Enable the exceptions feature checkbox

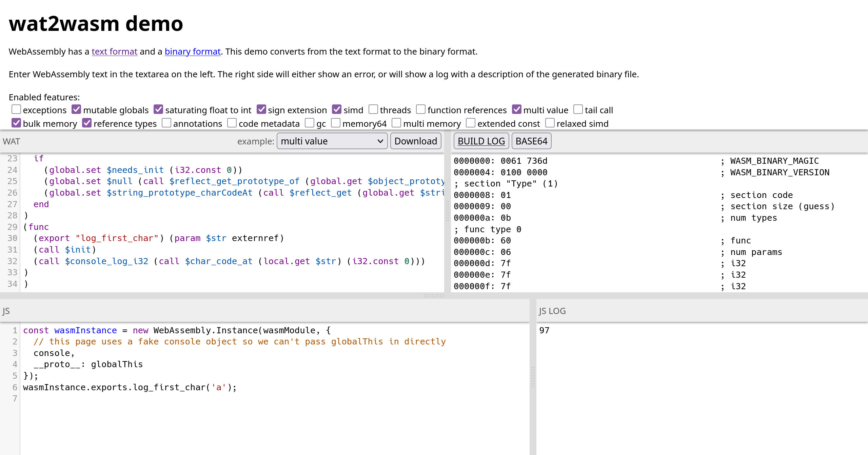[16, 110]
